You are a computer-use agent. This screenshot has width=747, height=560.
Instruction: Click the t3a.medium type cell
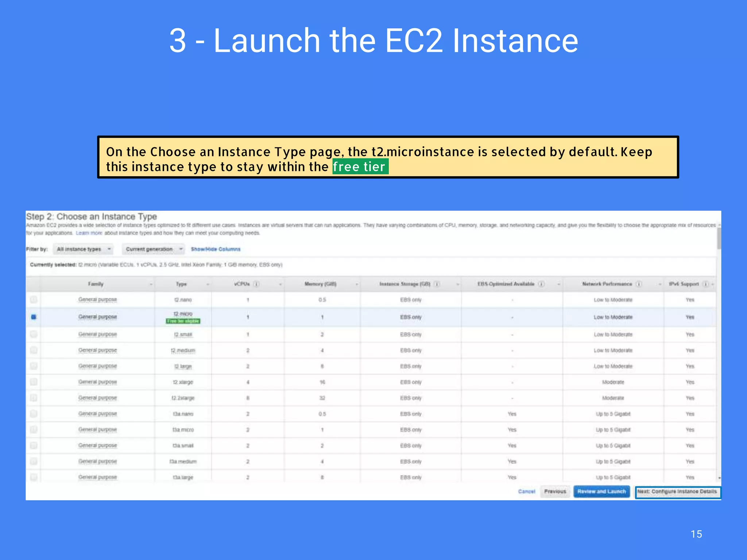pos(183,462)
